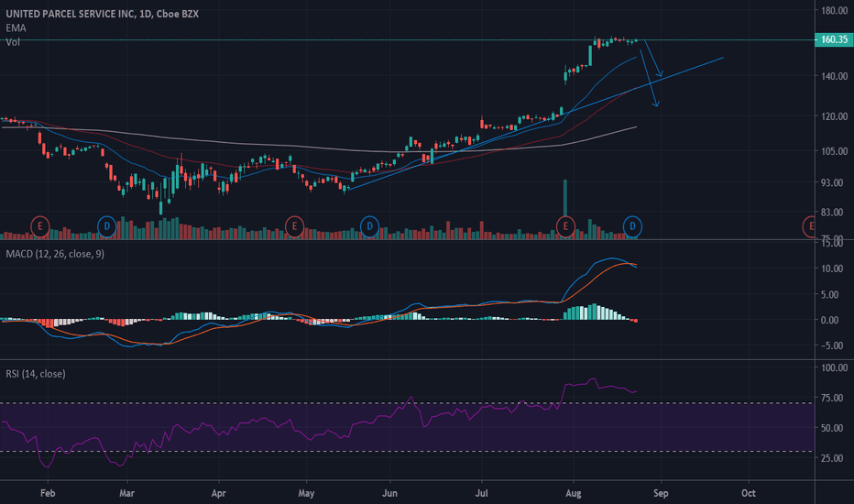Click the Jun label on time axis
This screenshot has width=854, height=504.
pos(389,493)
